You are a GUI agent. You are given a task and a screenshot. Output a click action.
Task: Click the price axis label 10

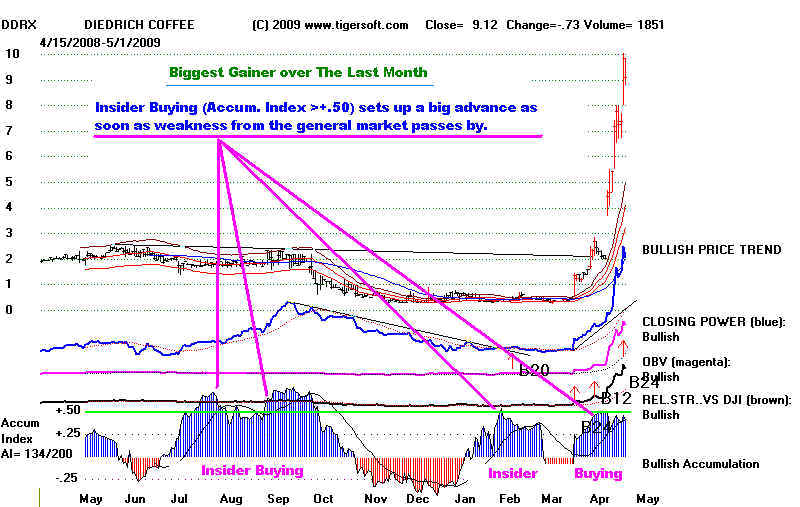(x=12, y=54)
